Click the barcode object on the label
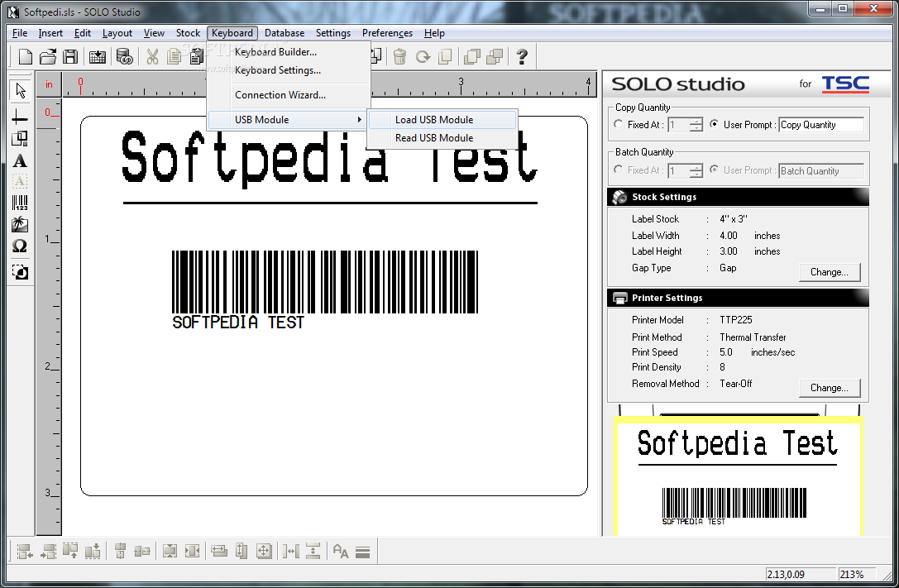Viewport: 899px width, 588px height. click(325, 281)
